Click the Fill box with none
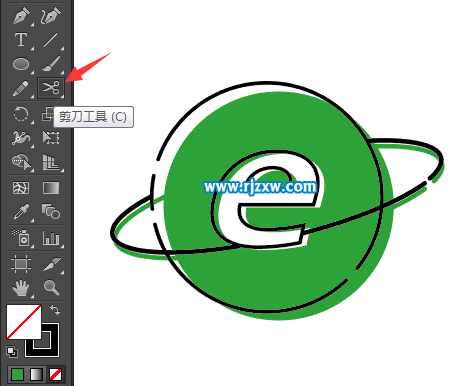This screenshot has width=471, height=386. (x=24, y=322)
